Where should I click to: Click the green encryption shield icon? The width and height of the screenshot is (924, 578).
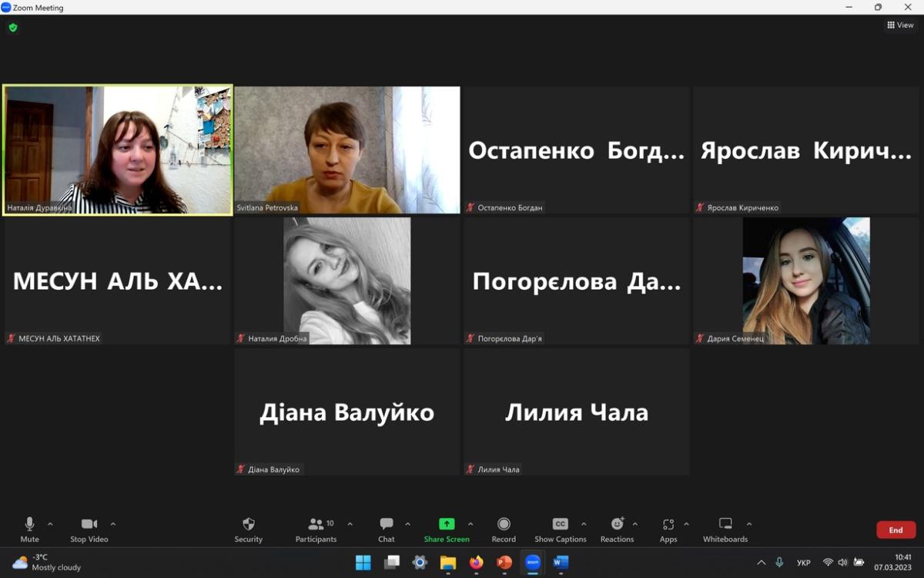coord(13,28)
